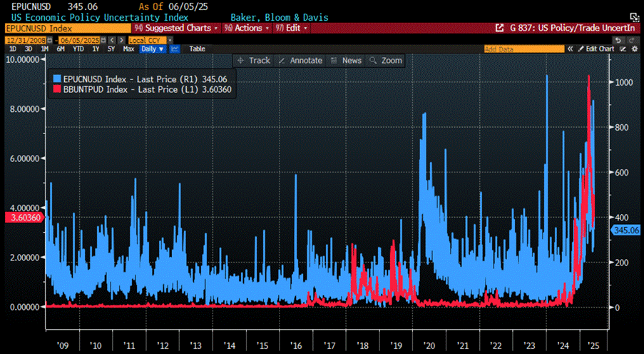
Task: Click the blue EPUCNUSD legend color swatch
Action: tap(56, 79)
